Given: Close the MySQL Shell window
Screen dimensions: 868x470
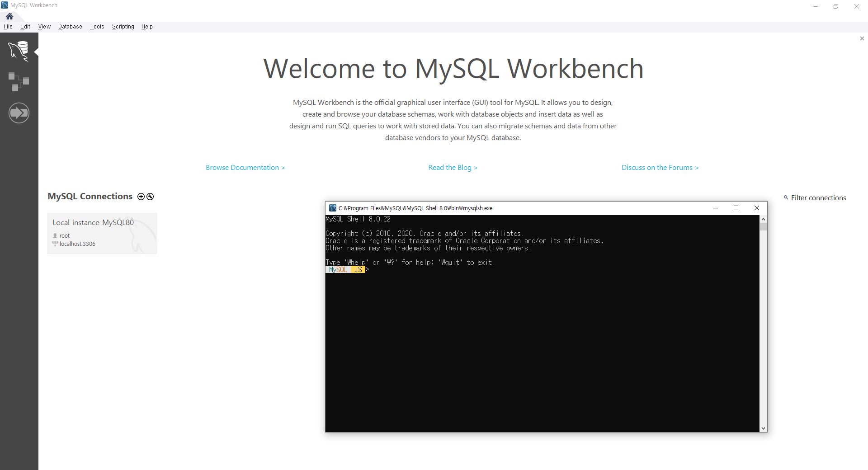Looking at the screenshot, I should pyautogui.click(x=756, y=208).
